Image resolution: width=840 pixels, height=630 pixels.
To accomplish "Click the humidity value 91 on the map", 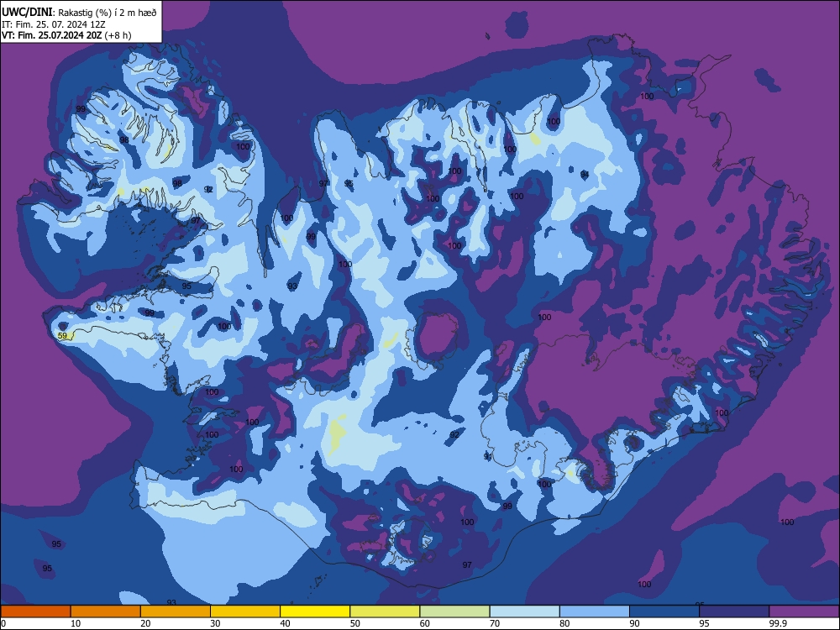I will tap(487, 456).
